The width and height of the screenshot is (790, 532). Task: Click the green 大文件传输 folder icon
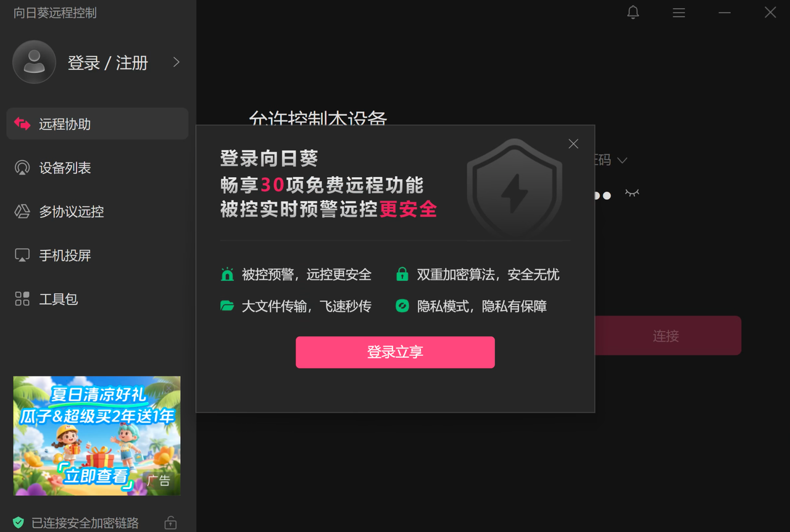pos(228,305)
